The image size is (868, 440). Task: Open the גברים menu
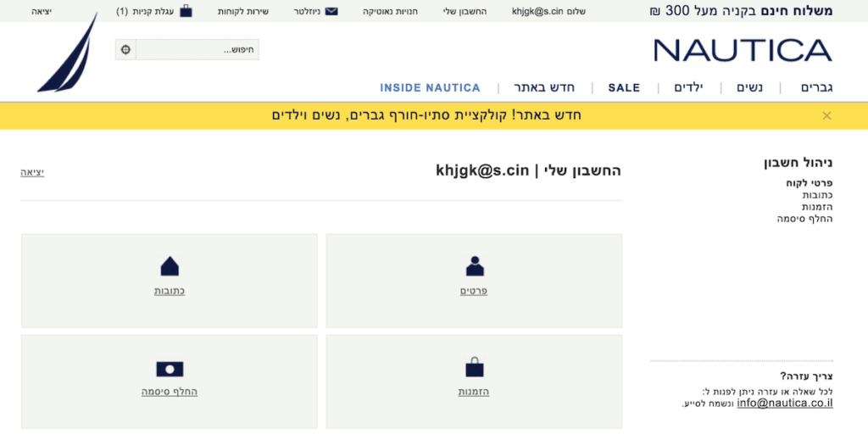click(x=816, y=87)
